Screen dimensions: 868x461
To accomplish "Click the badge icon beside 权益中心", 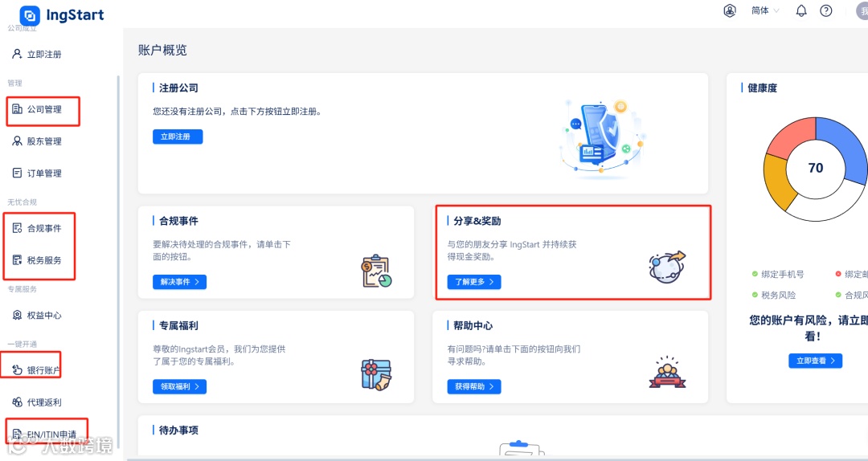I will (x=17, y=316).
